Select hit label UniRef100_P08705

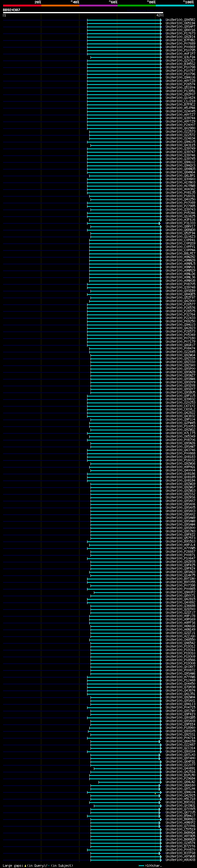(180, 284)
